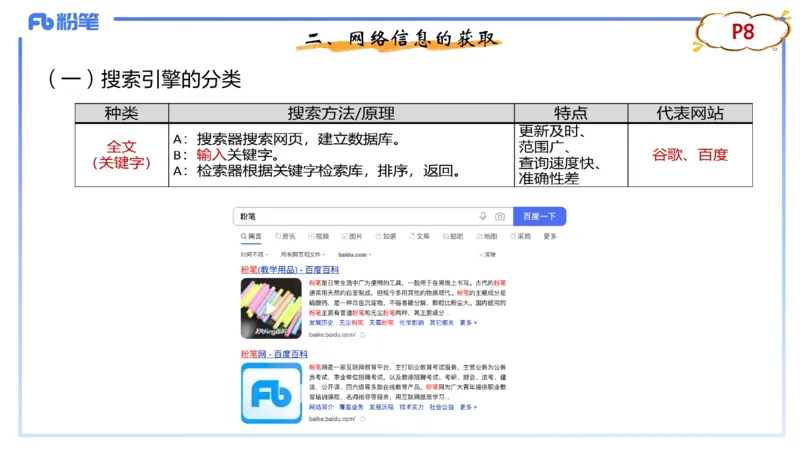Open the 化学影响 sublink
The height and width of the screenshot is (450, 800).
click(x=411, y=323)
